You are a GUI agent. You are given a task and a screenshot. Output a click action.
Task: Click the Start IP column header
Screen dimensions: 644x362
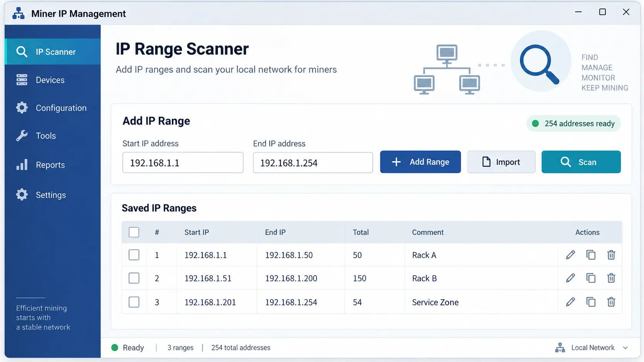pyautogui.click(x=197, y=232)
